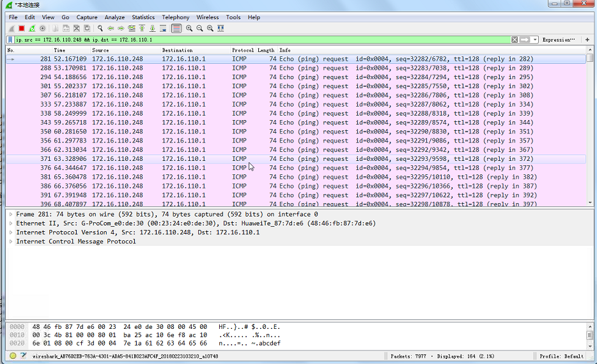Click the filter bookmark icon
Screen dimensions: 597x364
tap(10, 40)
